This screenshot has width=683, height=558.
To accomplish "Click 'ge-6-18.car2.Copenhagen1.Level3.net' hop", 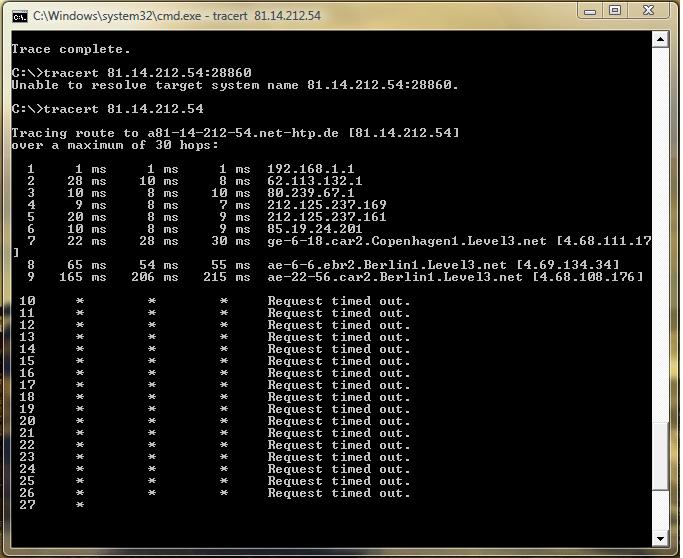I will coord(407,241).
